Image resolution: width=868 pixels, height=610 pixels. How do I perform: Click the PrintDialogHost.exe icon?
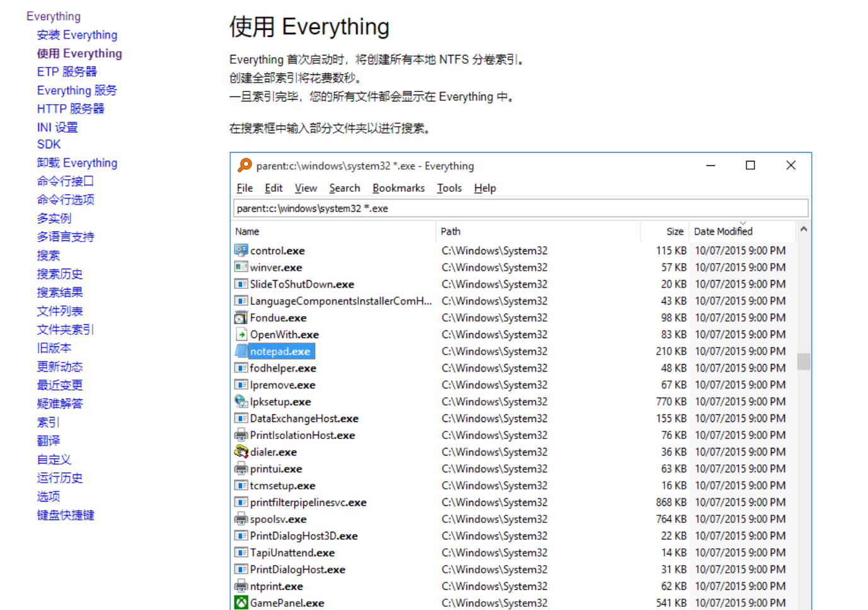point(241,569)
